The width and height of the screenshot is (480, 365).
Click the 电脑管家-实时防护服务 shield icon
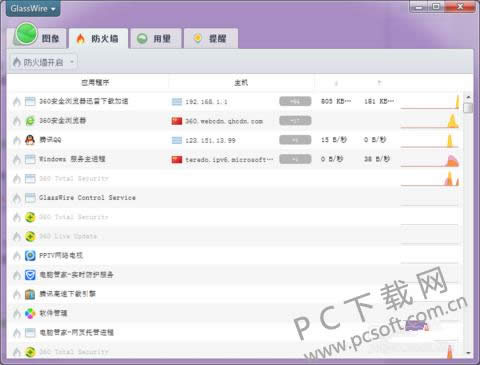pyautogui.click(x=30, y=275)
